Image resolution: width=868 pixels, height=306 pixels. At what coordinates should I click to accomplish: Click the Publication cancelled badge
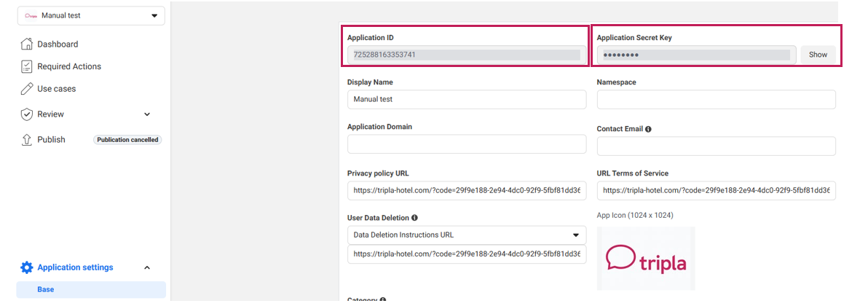click(x=127, y=140)
